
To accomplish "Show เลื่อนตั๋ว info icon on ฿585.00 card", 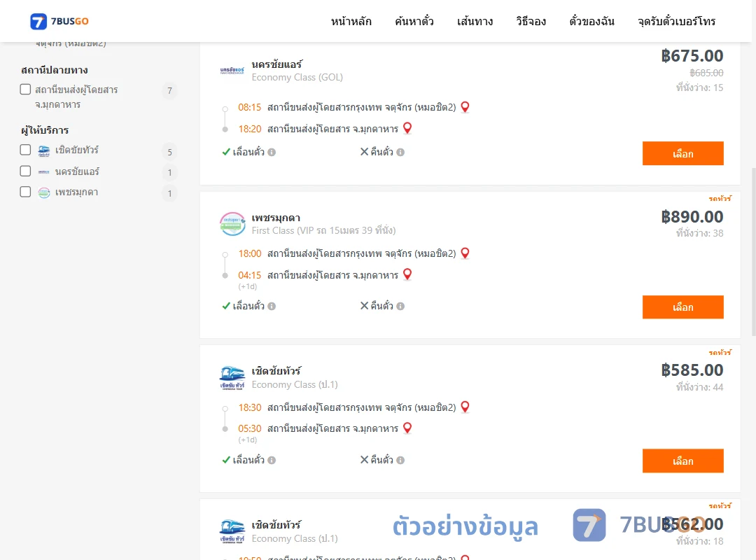I will (272, 460).
